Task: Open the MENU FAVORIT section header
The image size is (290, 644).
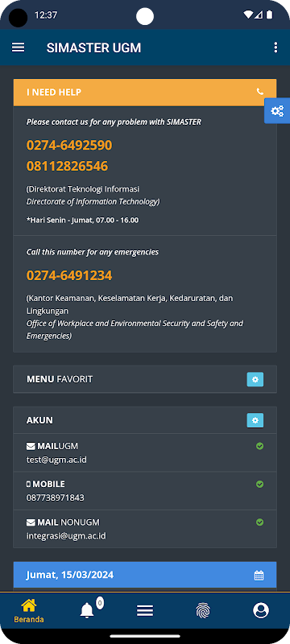Action: [145, 379]
